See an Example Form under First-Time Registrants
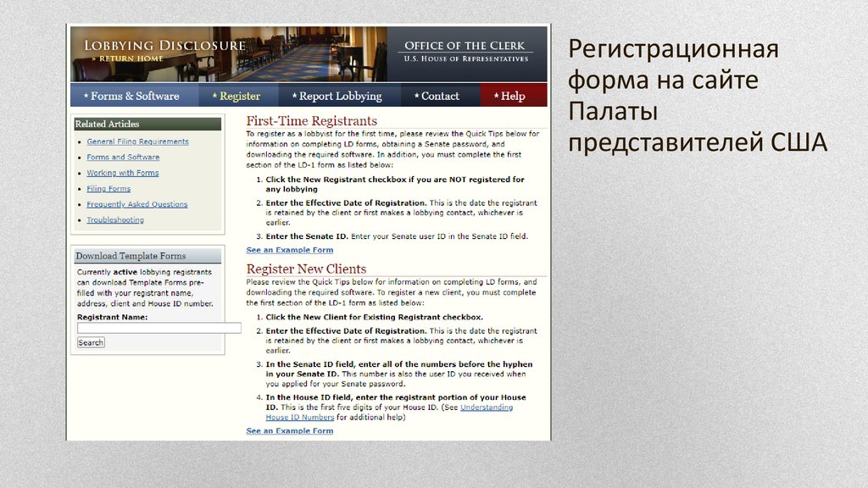 point(289,250)
